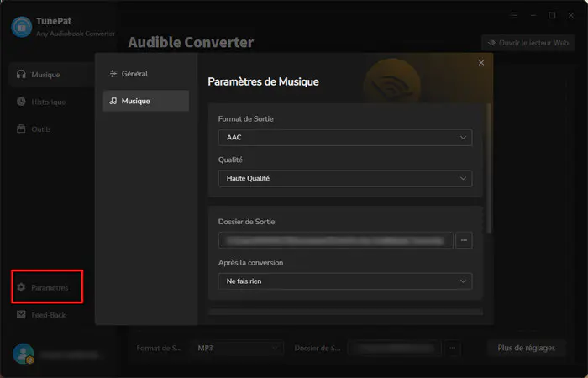Click the settings dialog vertical scrollbar

(x=489, y=168)
